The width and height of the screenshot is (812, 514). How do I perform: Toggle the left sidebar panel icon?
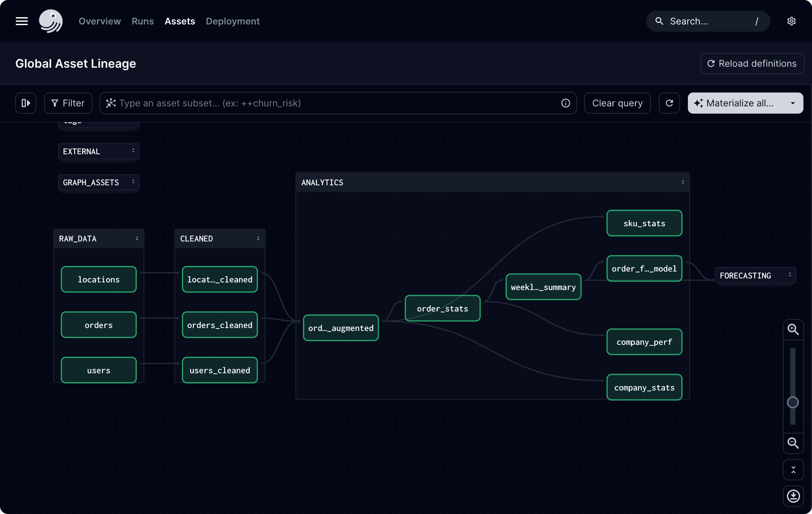coord(26,103)
